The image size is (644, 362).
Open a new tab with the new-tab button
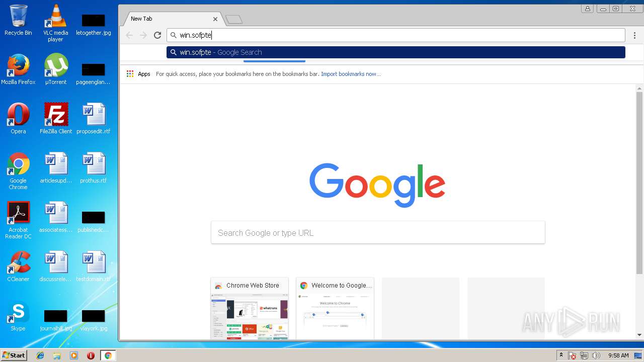pyautogui.click(x=234, y=20)
